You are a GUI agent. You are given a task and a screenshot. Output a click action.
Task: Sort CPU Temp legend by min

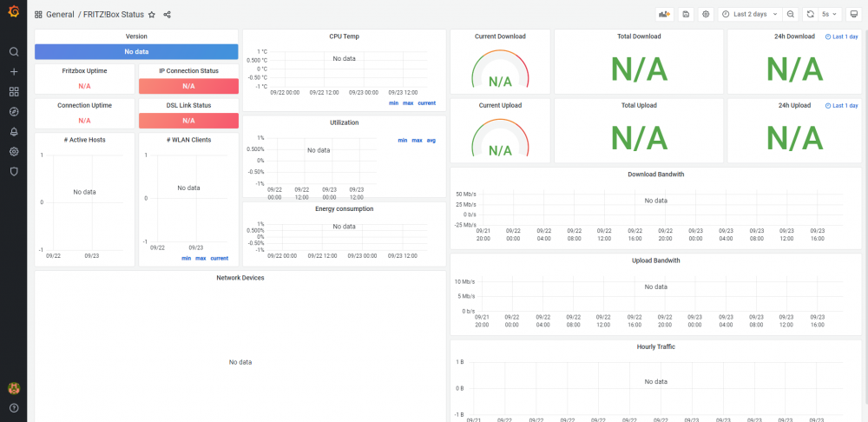tap(393, 103)
